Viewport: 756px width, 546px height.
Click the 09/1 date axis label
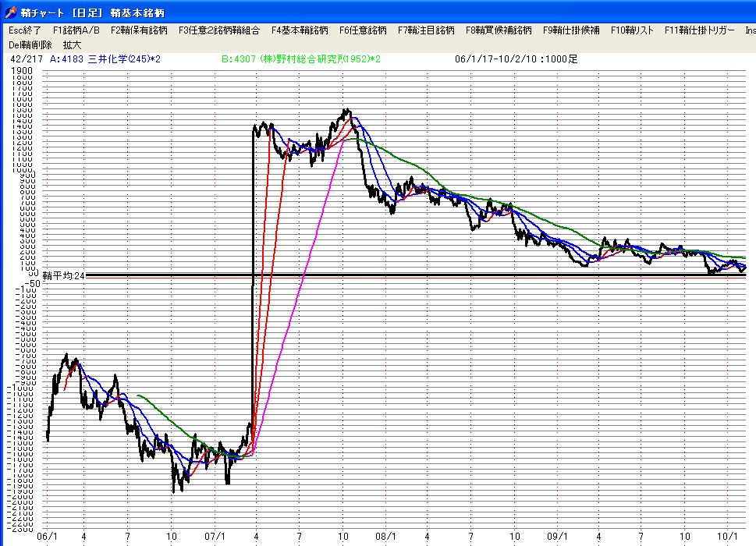tap(557, 536)
